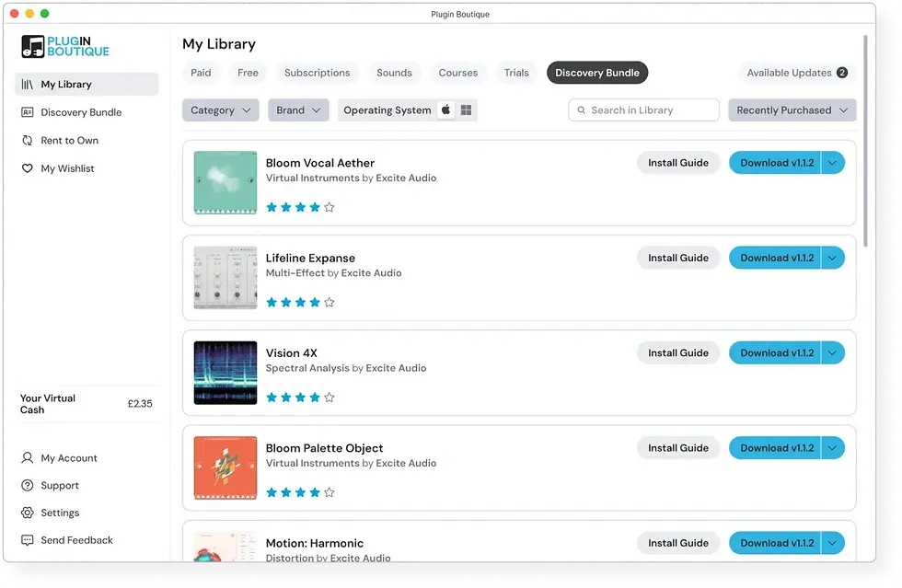The height and width of the screenshot is (588, 902).
Task: Click the Available Updates count badge
Action: click(x=842, y=73)
